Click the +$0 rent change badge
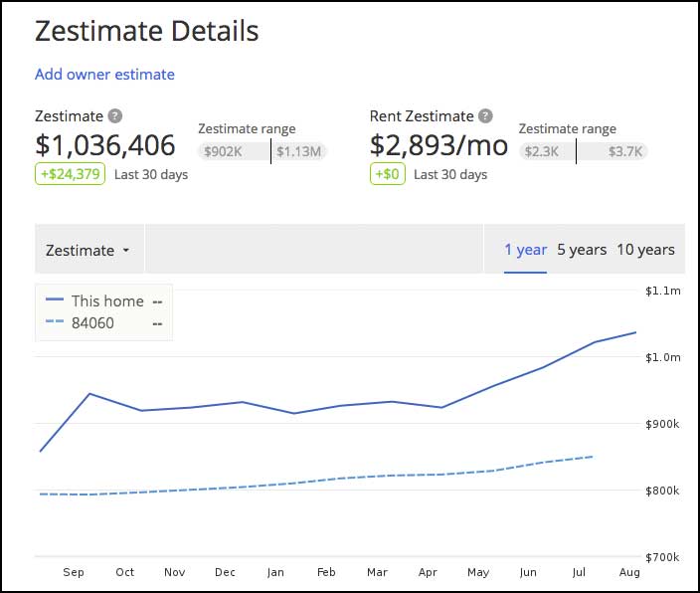The width and height of the screenshot is (700, 593). pos(388,174)
